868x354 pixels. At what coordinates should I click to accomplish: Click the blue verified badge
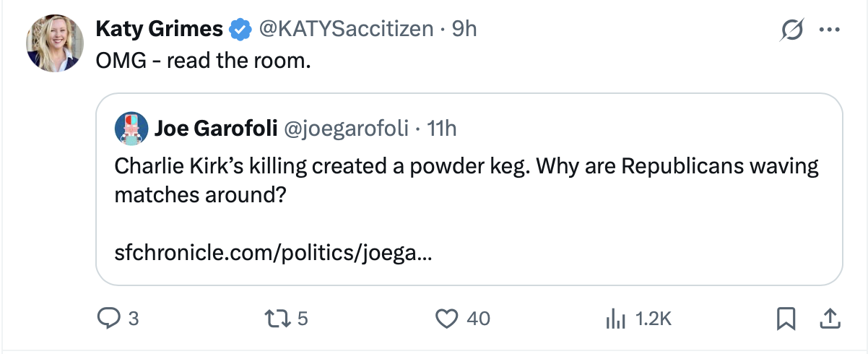(240, 30)
